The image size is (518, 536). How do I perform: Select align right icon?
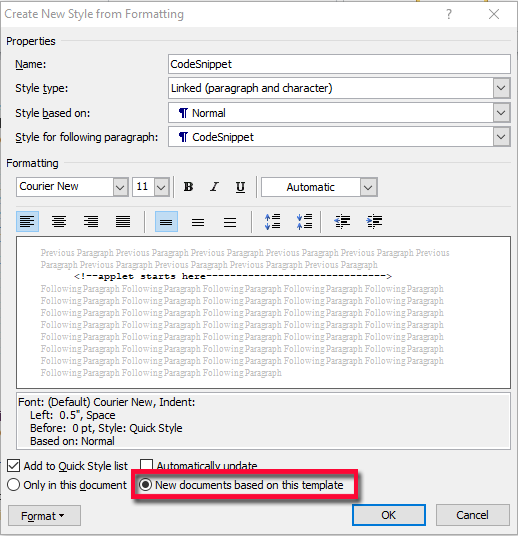click(x=91, y=222)
